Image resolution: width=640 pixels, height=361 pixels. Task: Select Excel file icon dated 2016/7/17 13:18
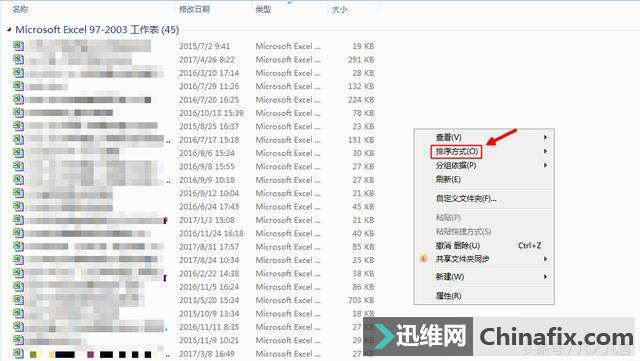click(x=18, y=140)
